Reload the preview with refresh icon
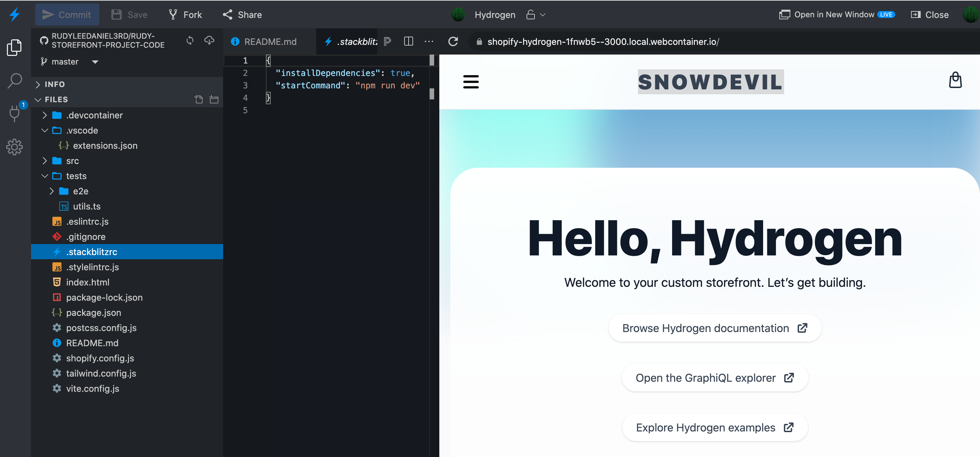Image resolution: width=980 pixels, height=457 pixels. coord(453,41)
